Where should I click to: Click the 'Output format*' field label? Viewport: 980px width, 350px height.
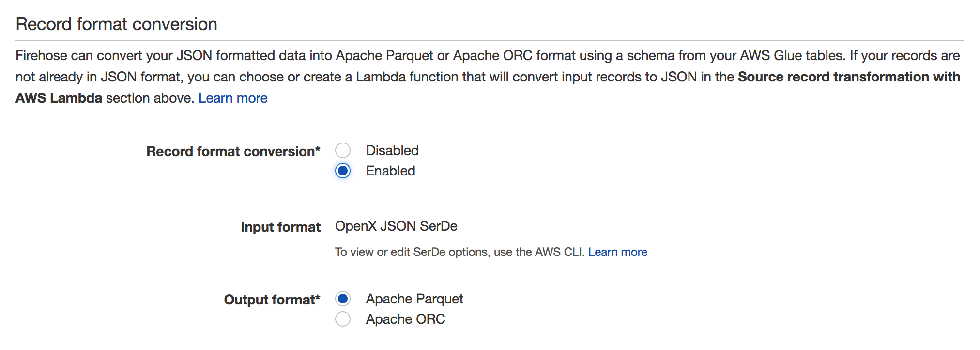point(272,300)
